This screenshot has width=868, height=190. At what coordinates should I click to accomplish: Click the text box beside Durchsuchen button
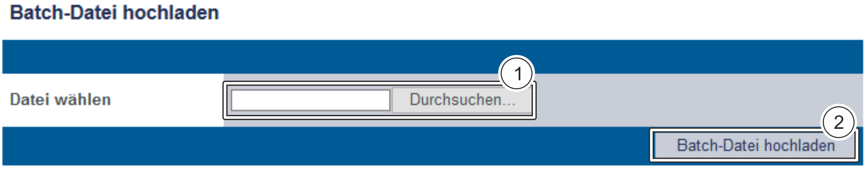coord(311,100)
